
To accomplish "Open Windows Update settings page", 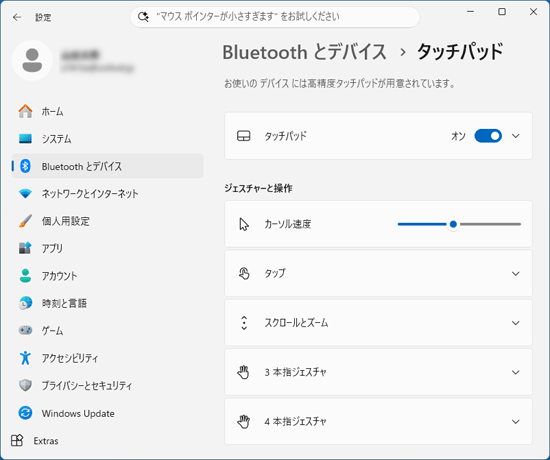I will (108, 413).
